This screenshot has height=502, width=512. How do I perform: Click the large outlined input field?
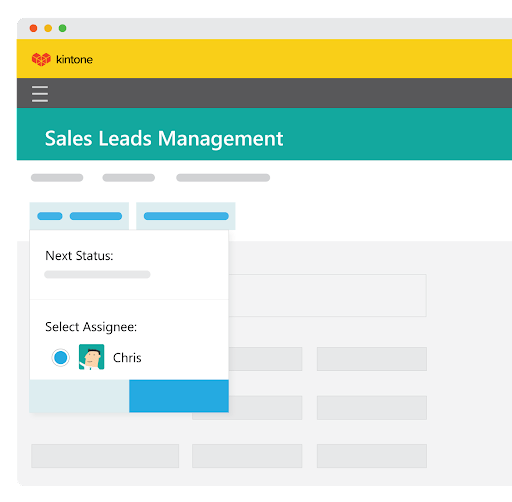tap(327, 295)
